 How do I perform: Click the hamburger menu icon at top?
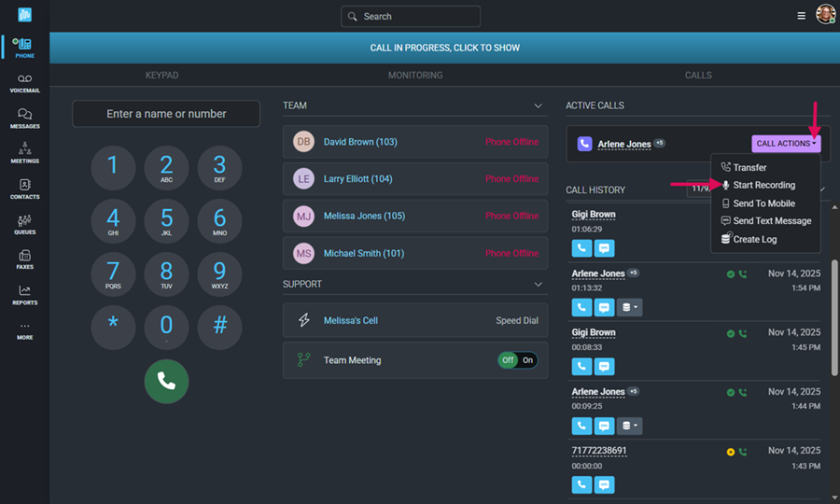[801, 16]
